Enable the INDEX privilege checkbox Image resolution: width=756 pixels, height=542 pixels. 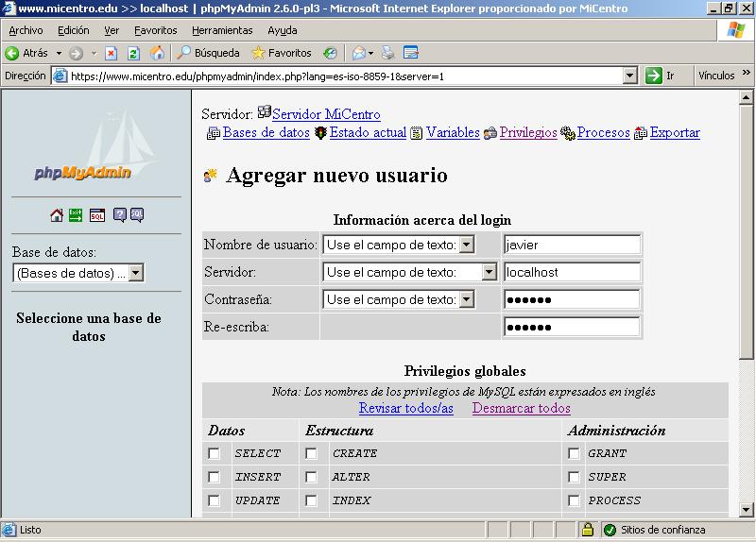[x=311, y=500]
